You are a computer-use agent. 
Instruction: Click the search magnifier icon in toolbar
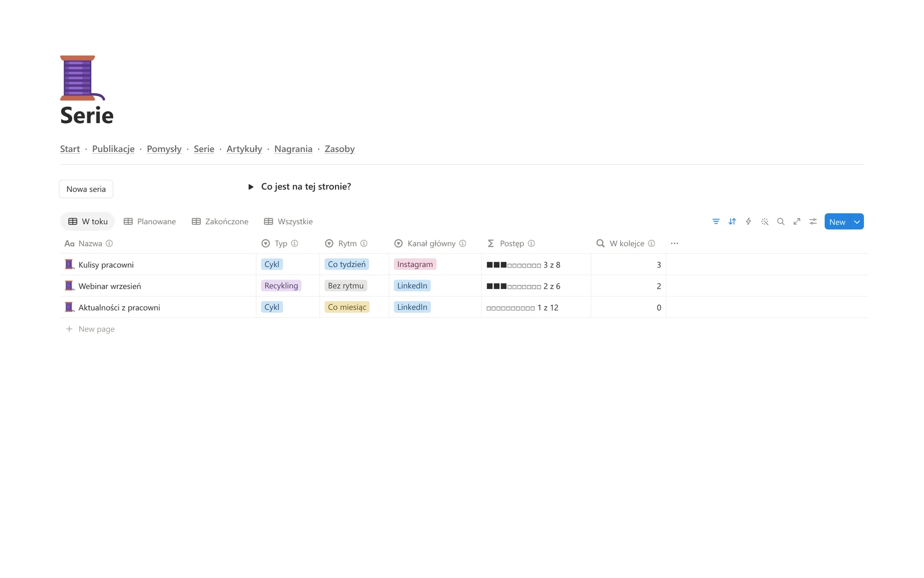[781, 221]
